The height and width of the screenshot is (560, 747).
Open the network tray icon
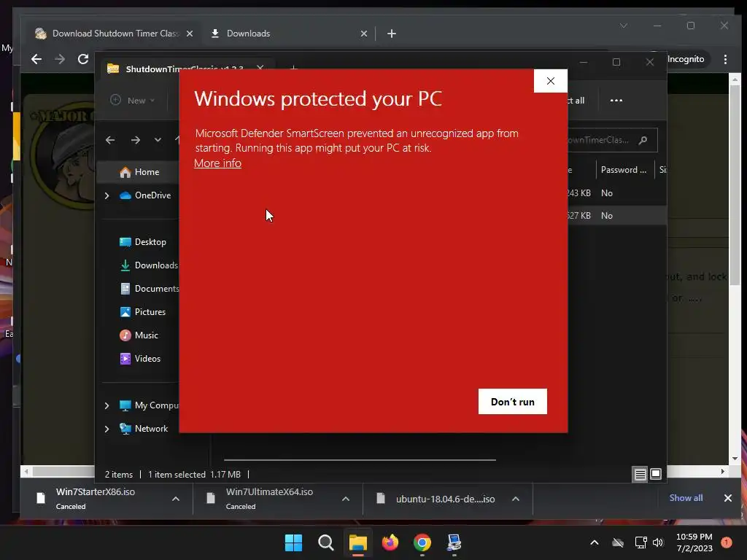[x=640, y=542]
